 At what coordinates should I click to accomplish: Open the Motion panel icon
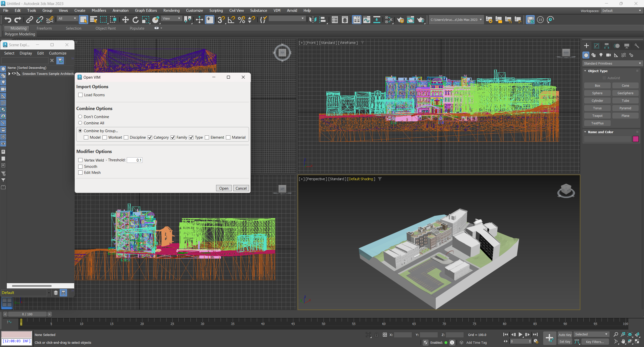(x=617, y=46)
